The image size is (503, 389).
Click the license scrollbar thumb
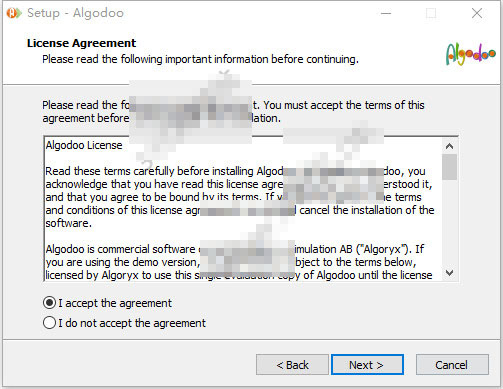tap(449, 167)
